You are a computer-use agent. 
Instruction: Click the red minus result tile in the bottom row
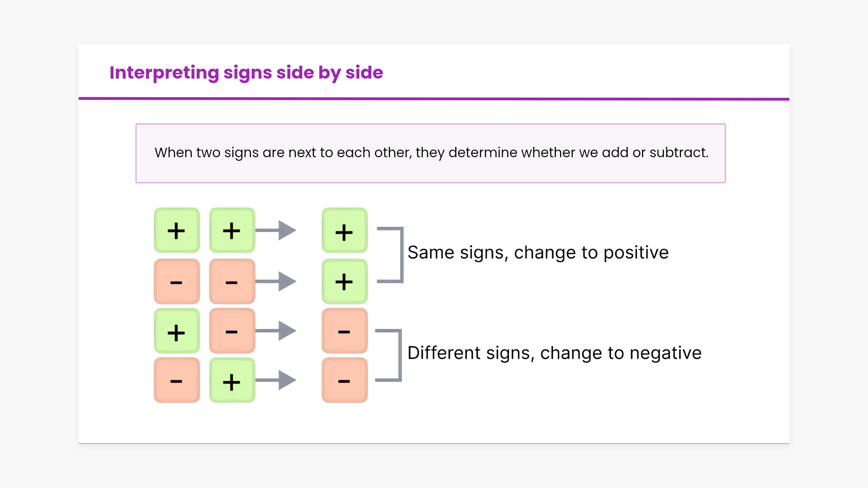[x=344, y=380]
